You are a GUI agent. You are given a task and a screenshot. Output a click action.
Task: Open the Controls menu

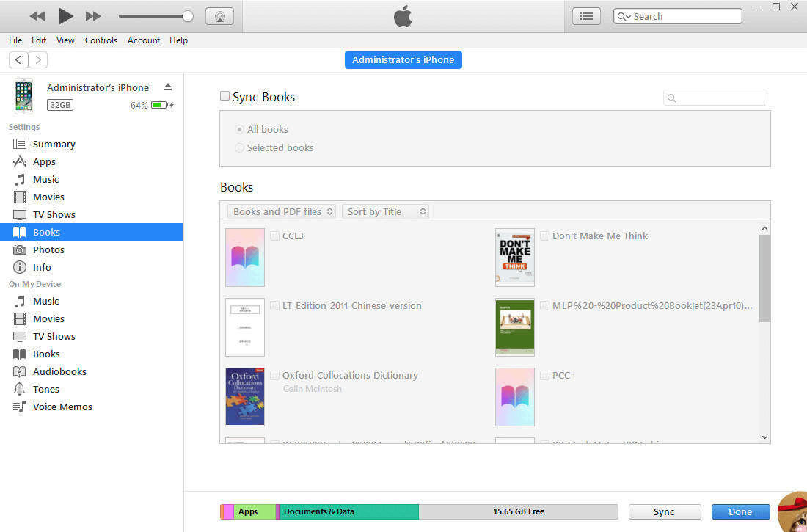pos(101,40)
